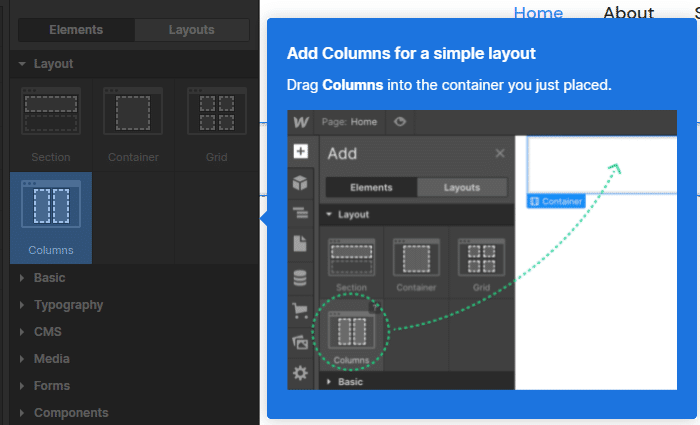Click the settings gear icon in tutorial image

(300, 373)
